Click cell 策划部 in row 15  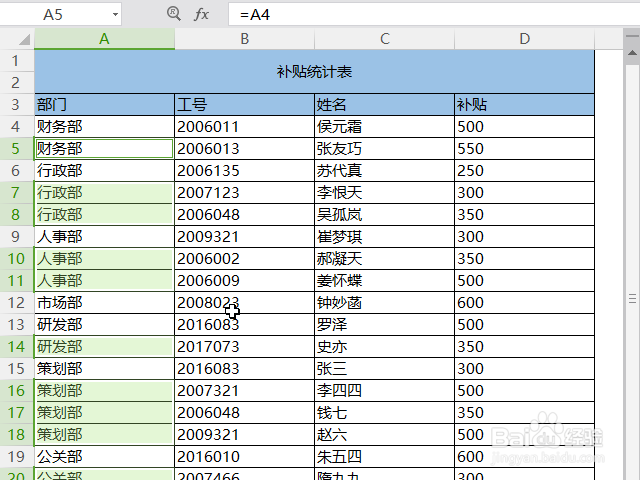pyautogui.click(x=104, y=369)
